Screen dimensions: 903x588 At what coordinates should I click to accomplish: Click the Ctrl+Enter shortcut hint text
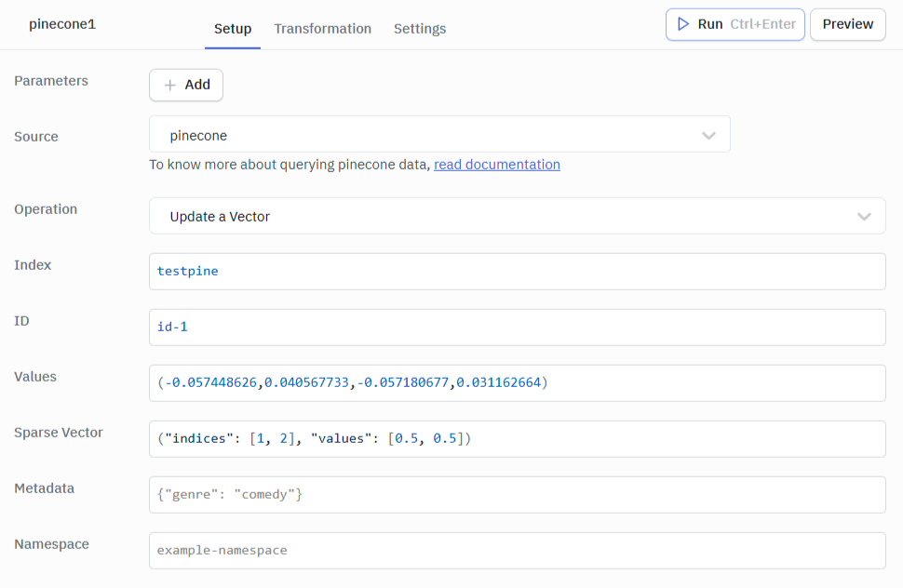pos(763,24)
